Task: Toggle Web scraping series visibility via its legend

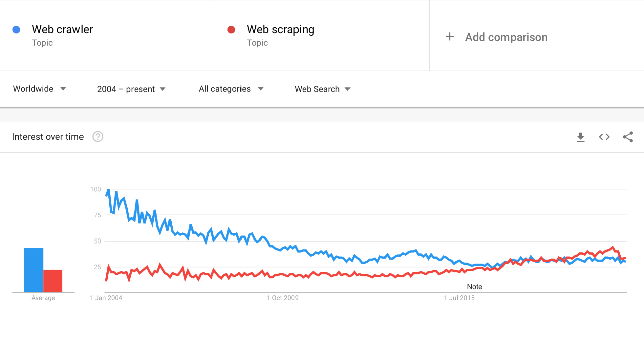Action: (x=231, y=29)
